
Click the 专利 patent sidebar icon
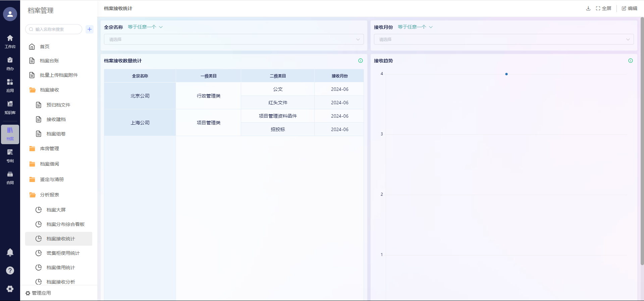click(10, 156)
